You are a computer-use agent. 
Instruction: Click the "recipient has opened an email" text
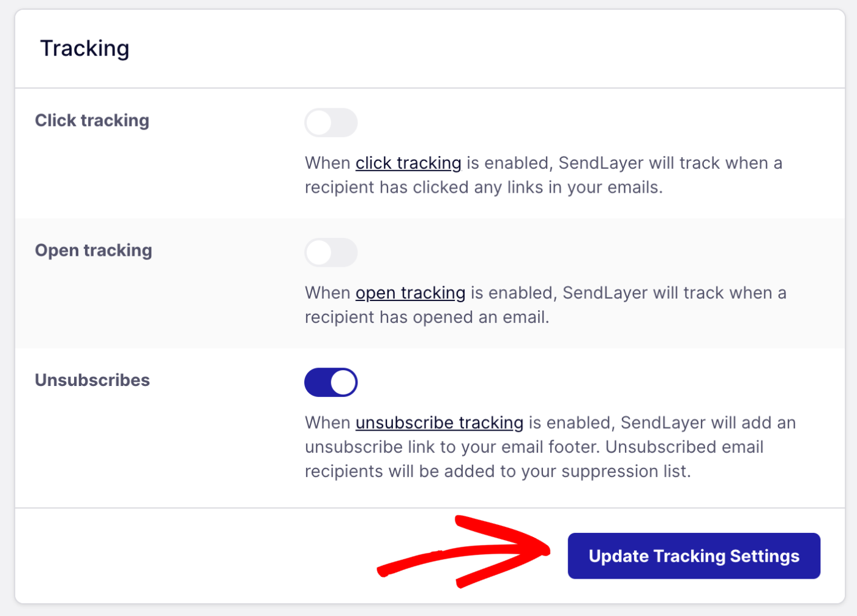[427, 317]
